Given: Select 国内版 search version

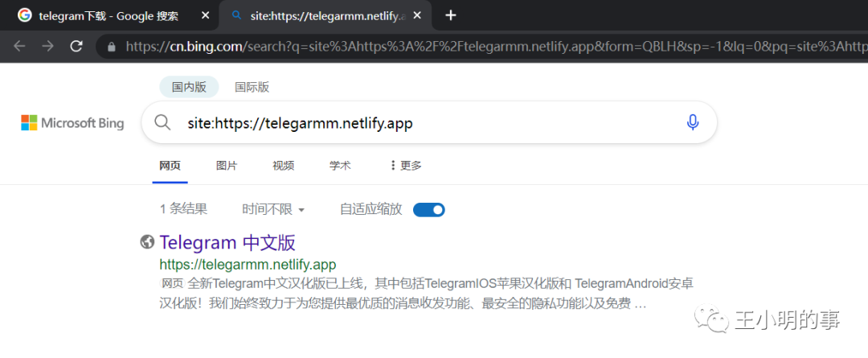Looking at the screenshot, I should [x=189, y=87].
